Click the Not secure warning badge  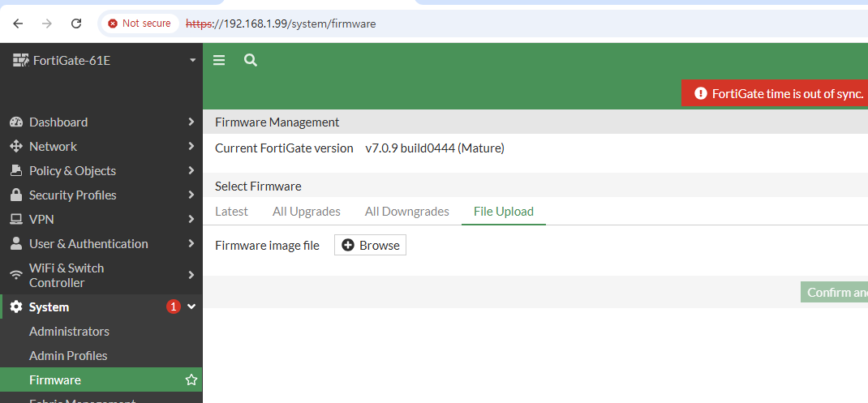click(x=140, y=24)
